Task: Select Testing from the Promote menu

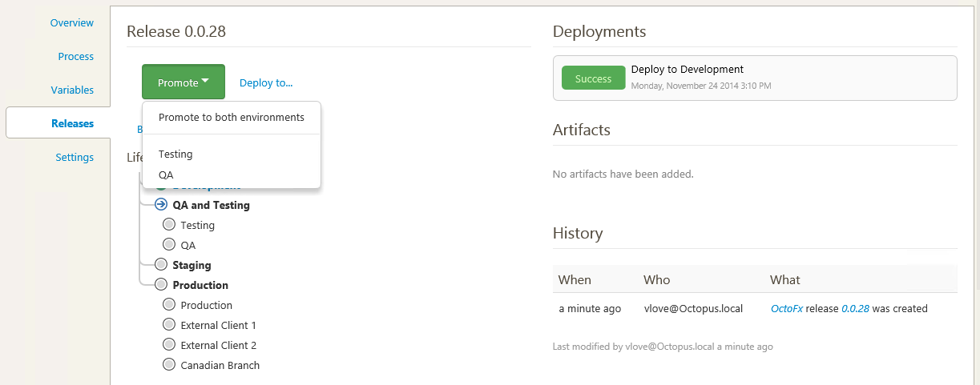Action: [x=175, y=154]
